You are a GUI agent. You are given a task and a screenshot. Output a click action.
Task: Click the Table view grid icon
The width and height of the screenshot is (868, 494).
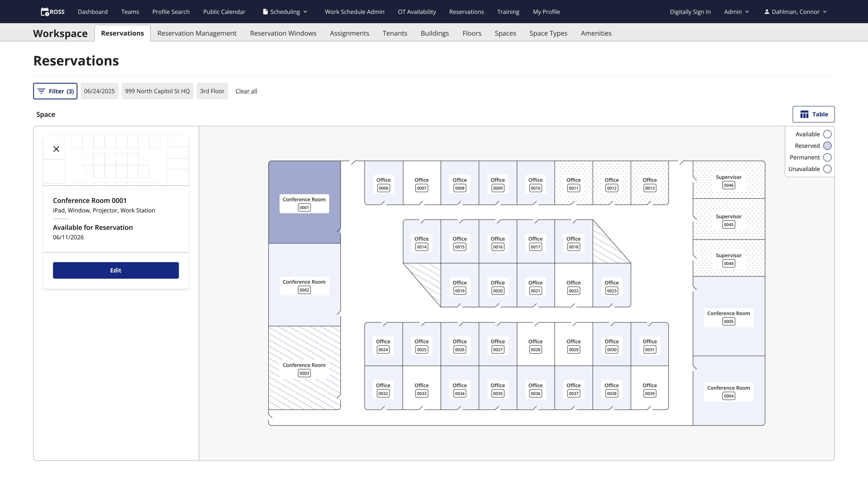point(804,114)
